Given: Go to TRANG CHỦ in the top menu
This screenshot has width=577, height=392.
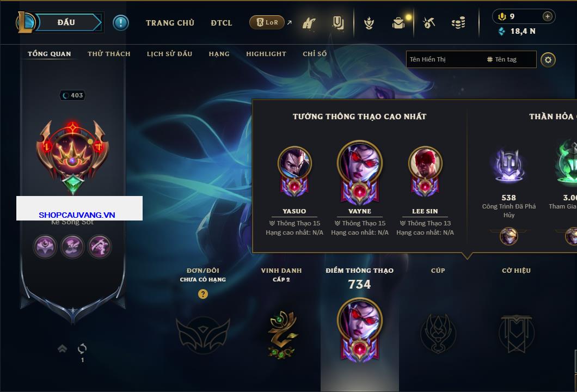Looking at the screenshot, I should [x=170, y=23].
